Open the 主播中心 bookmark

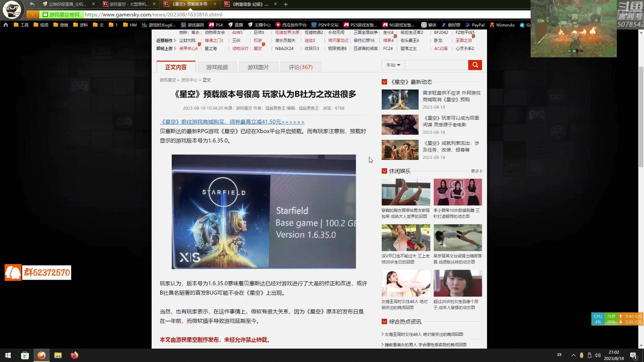click(x=259, y=25)
